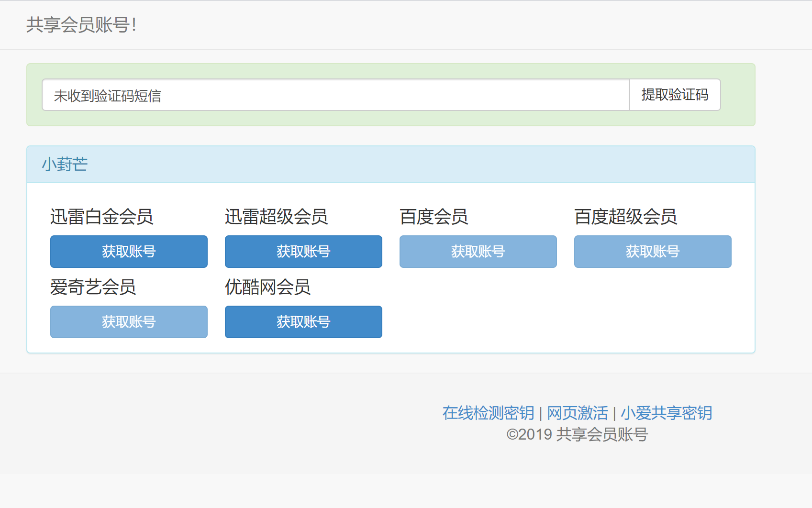Focus the 未收到验证码短信 input field
The width and height of the screenshot is (812, 508).
tap(335, 95)
